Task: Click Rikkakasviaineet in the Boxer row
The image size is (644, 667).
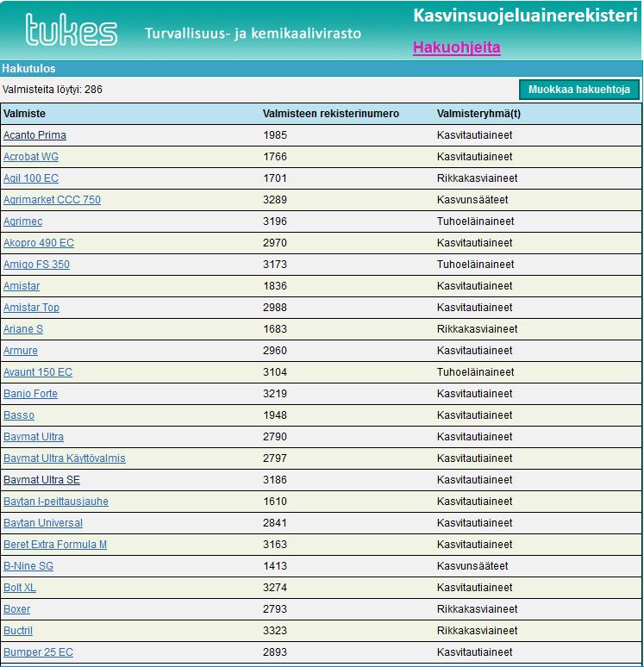Action: pos(477,609)
